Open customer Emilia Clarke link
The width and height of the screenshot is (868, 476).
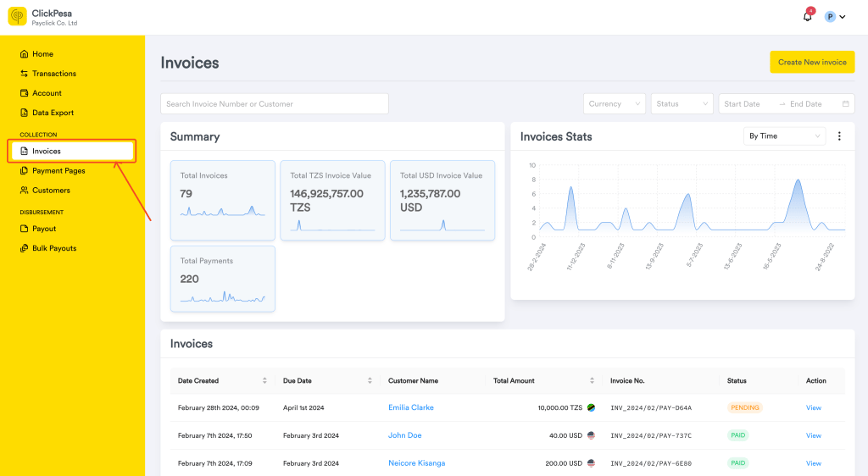(411, 407)
